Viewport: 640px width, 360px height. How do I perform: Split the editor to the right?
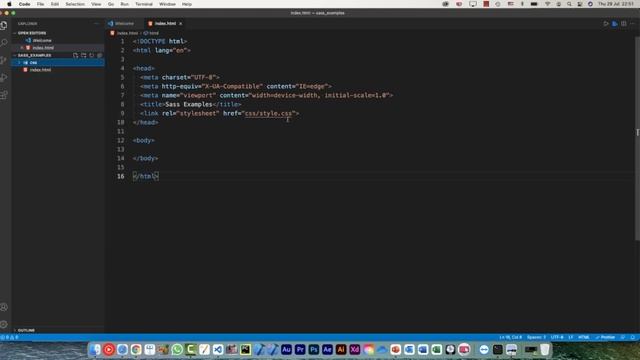click(x=624, y=24)
